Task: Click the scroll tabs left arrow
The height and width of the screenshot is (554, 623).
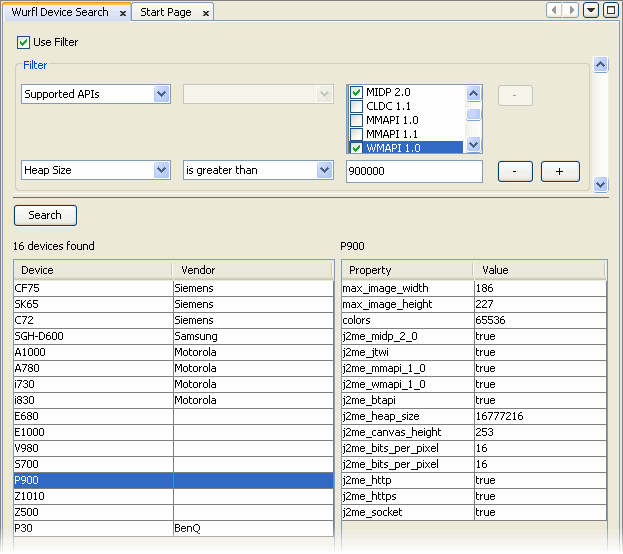Action: [x=555, y=10]
